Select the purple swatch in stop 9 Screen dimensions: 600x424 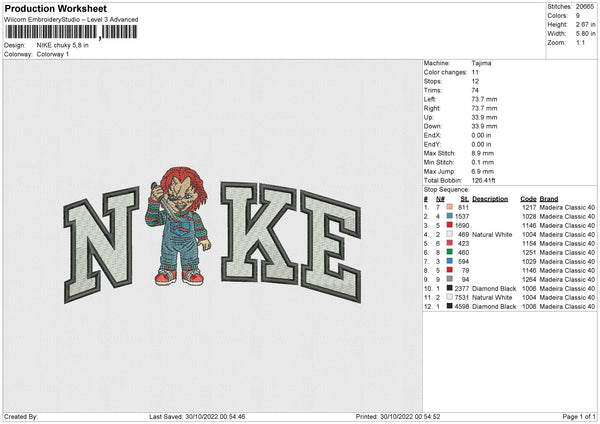click(x=449, y=279)
